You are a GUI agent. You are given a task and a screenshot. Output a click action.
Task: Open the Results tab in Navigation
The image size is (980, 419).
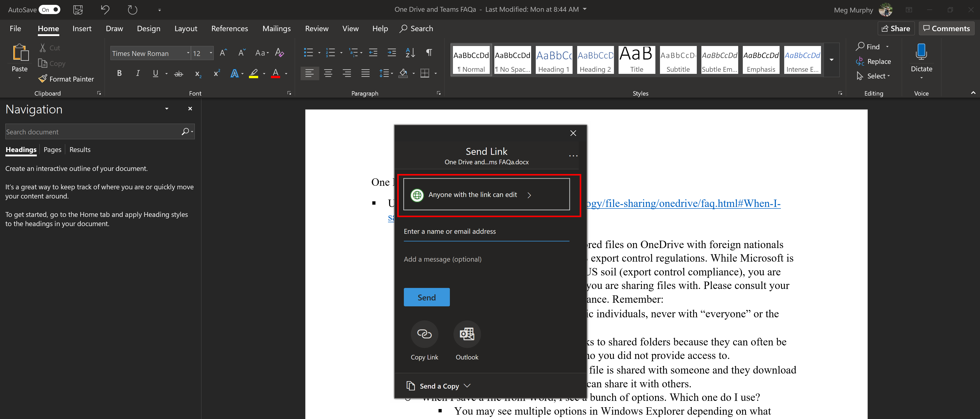coord(80,149)
